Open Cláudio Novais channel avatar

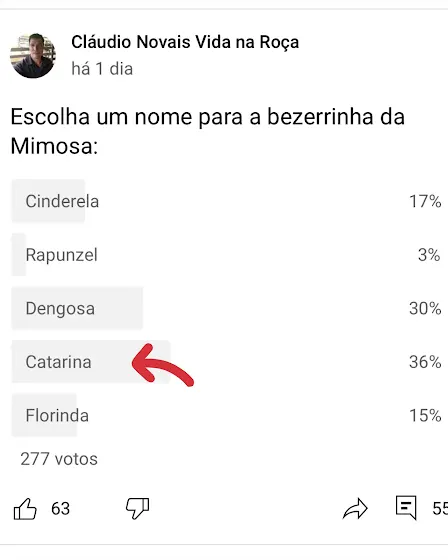[x=33, y=56]
